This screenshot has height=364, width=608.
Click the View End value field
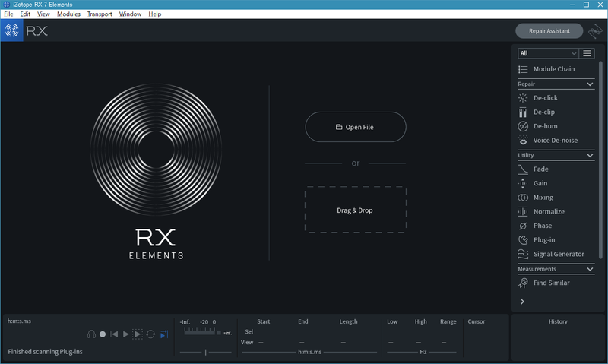pos(302,342)
